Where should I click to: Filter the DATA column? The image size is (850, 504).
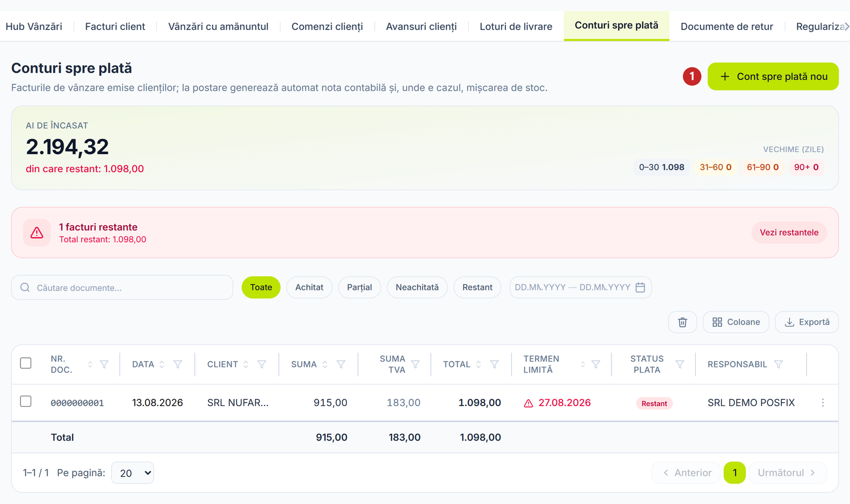pos(178,364)
